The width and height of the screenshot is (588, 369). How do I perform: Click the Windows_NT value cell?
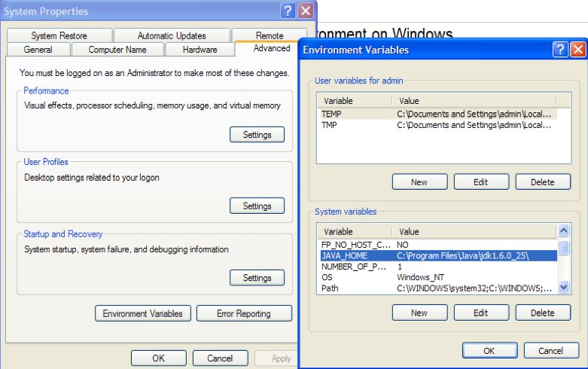click(x=420, y=277)
